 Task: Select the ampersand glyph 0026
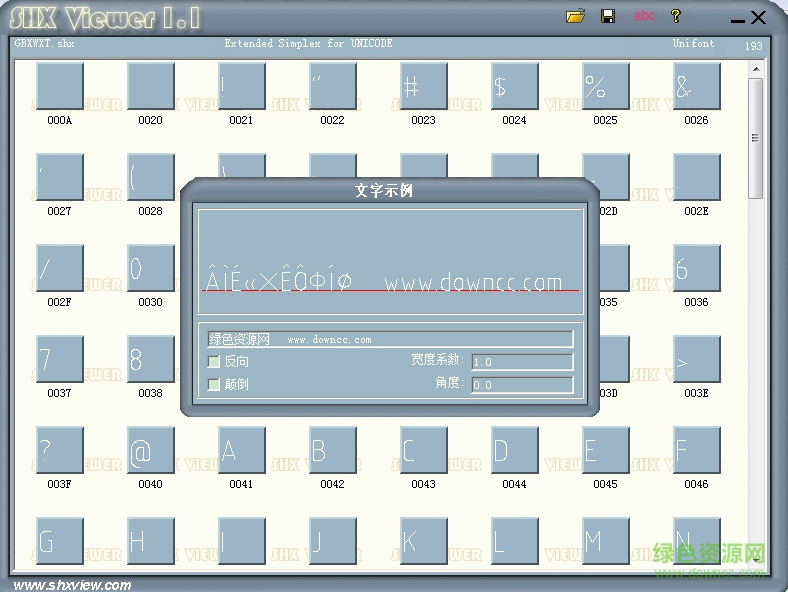click(696, 86)
